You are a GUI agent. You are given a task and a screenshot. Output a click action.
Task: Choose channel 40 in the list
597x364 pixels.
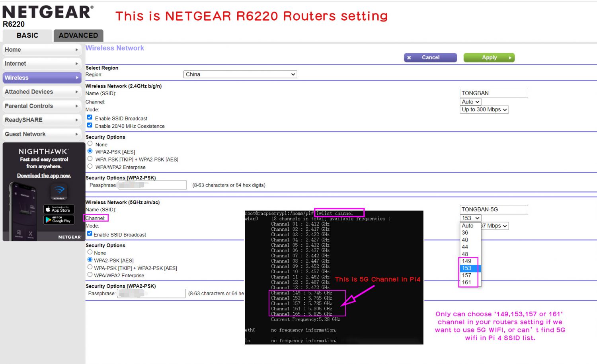pyautogui.click(x=470, y=240)
